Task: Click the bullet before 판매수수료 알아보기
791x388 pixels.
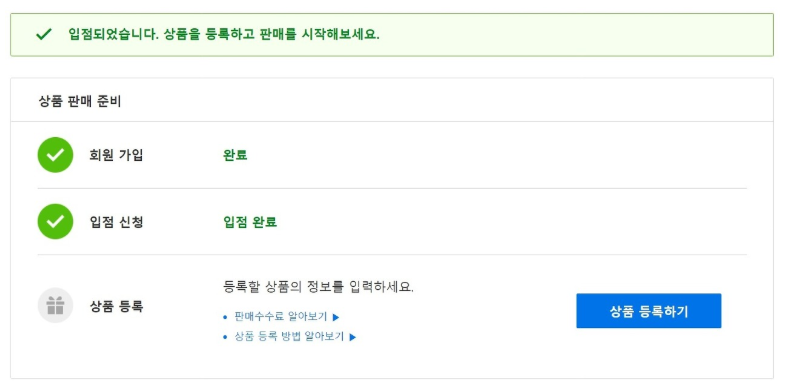Action: point(225,317)
